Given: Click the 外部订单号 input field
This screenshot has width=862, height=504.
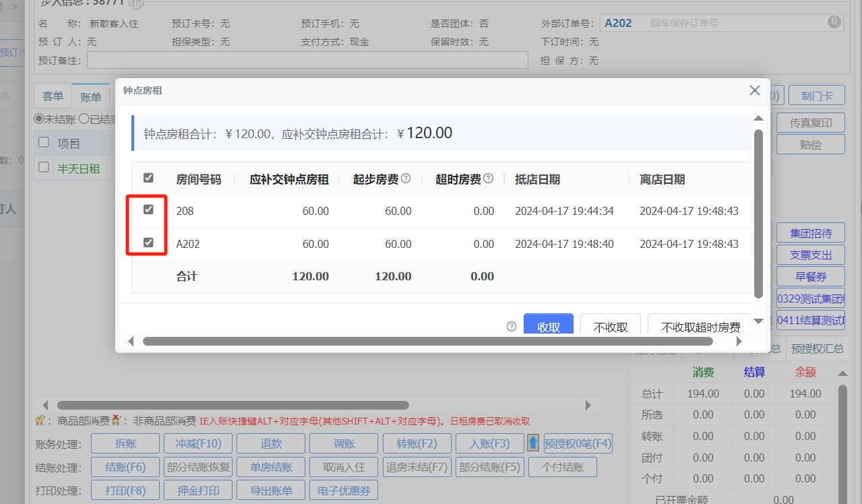Looking at the screenshot, I should 721,22.
